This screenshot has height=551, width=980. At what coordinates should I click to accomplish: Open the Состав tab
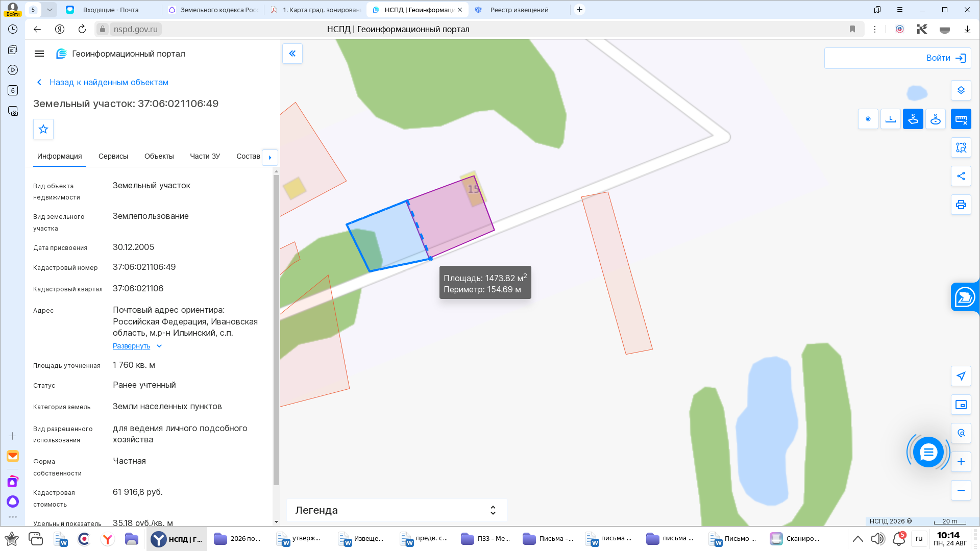248,156
